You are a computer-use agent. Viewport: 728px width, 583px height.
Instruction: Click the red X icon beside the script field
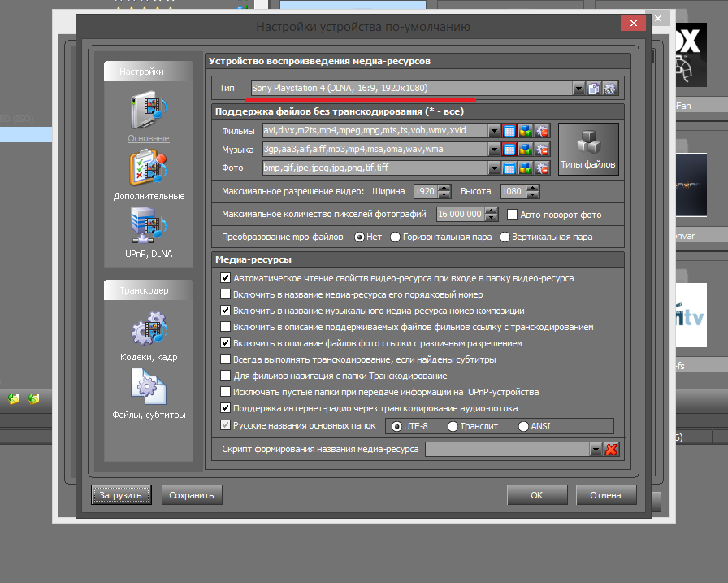612,450
